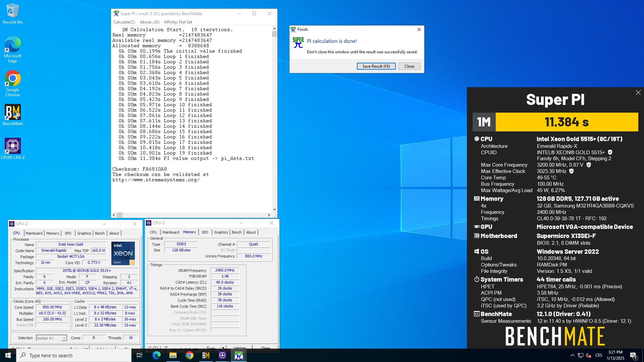Switch to Memory tab in left CPU-Z

(53, 233)
